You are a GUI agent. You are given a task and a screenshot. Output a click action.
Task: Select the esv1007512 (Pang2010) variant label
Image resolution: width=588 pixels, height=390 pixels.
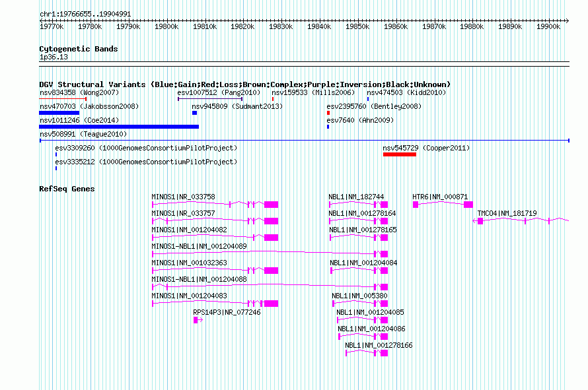(x=219, y=92)
